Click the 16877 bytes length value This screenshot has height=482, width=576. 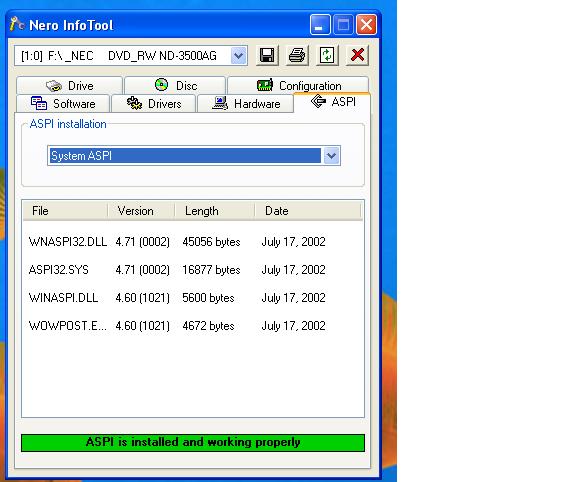(x=211, y=270)
